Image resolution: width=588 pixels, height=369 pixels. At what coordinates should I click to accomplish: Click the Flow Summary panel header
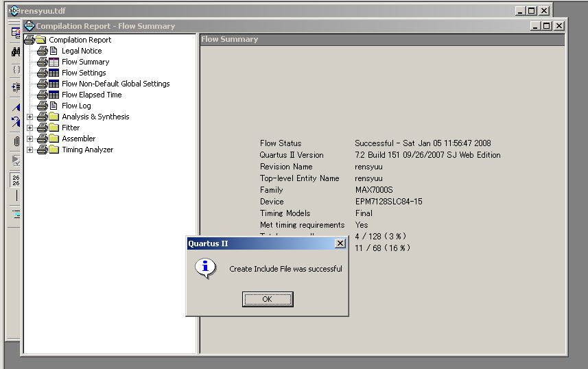click(x=382, y=39)
